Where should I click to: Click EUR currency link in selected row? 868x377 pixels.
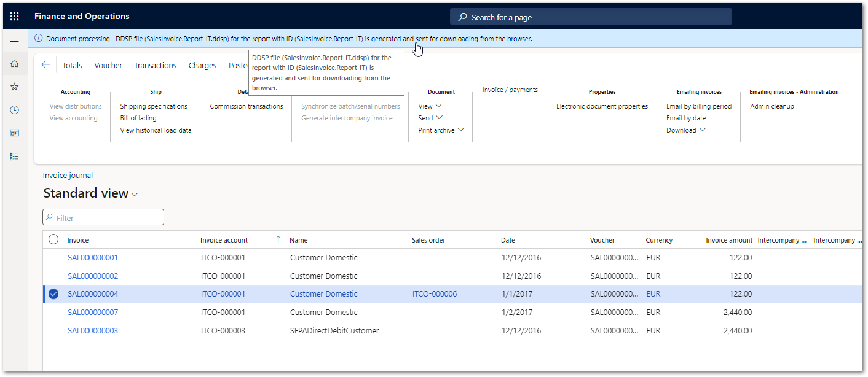(x=653, y=294)
